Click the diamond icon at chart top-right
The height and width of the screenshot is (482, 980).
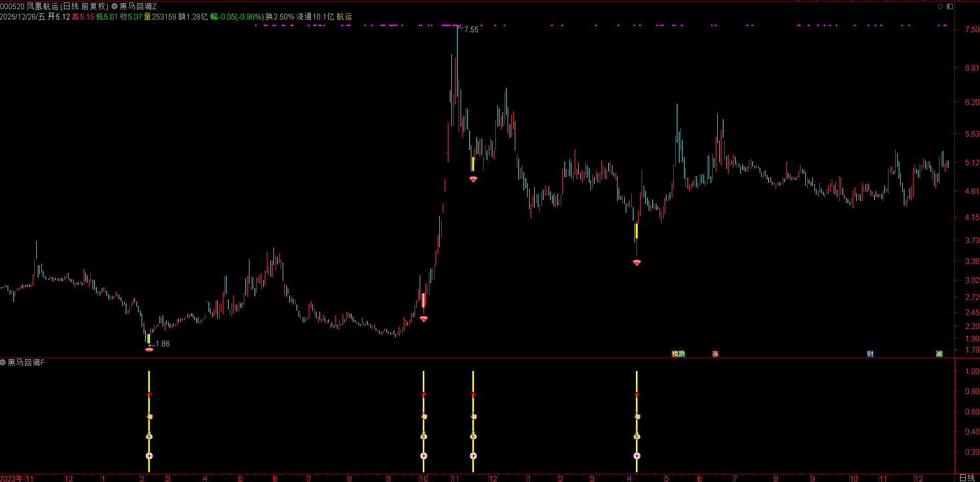click(x=940, y=6)
